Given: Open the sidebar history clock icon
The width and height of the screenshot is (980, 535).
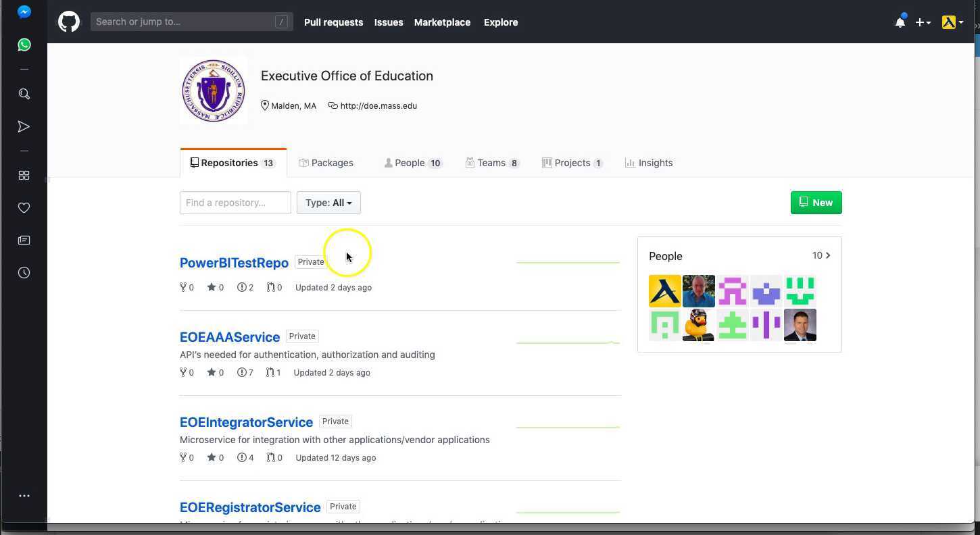Looking at the screenshot, I should (24, 273).
